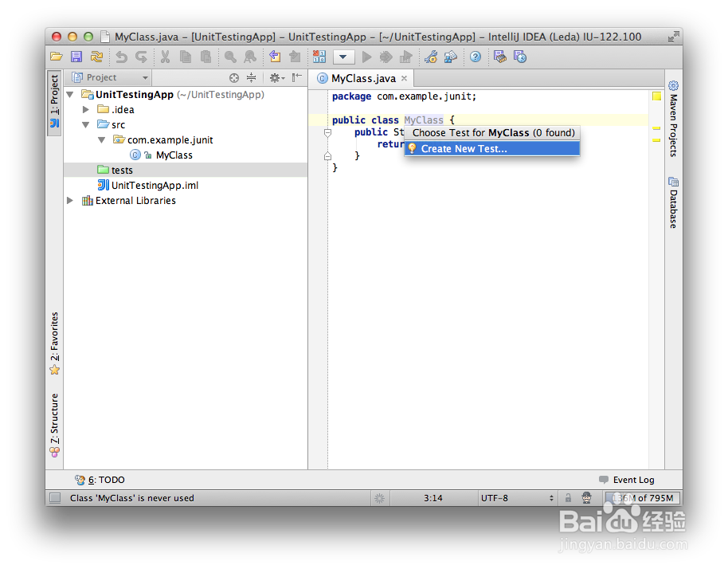Viewport: 728px width, 569px height.
Task: Select the Cut toolbar icon
Action: tap(163, 57)
